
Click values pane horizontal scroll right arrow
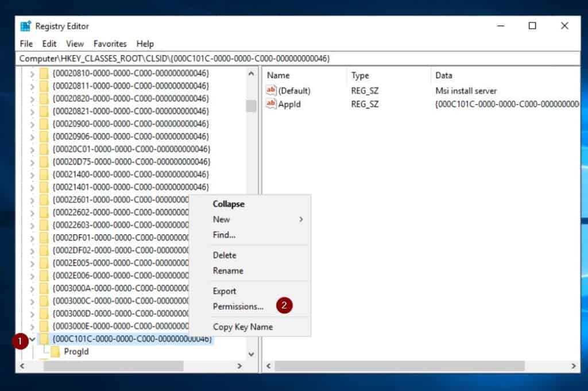pyautogui.click(x=574, y=366)
